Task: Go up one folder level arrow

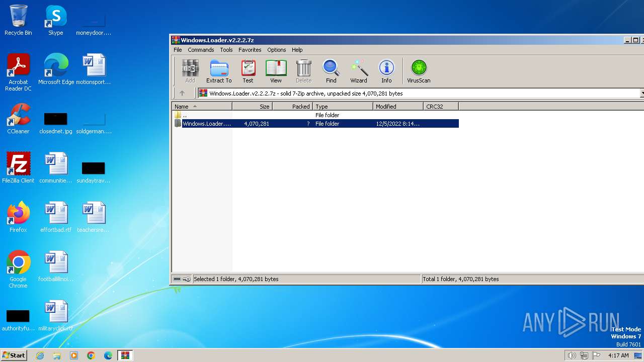Action: pyautogui.click(x=182, y=93)
